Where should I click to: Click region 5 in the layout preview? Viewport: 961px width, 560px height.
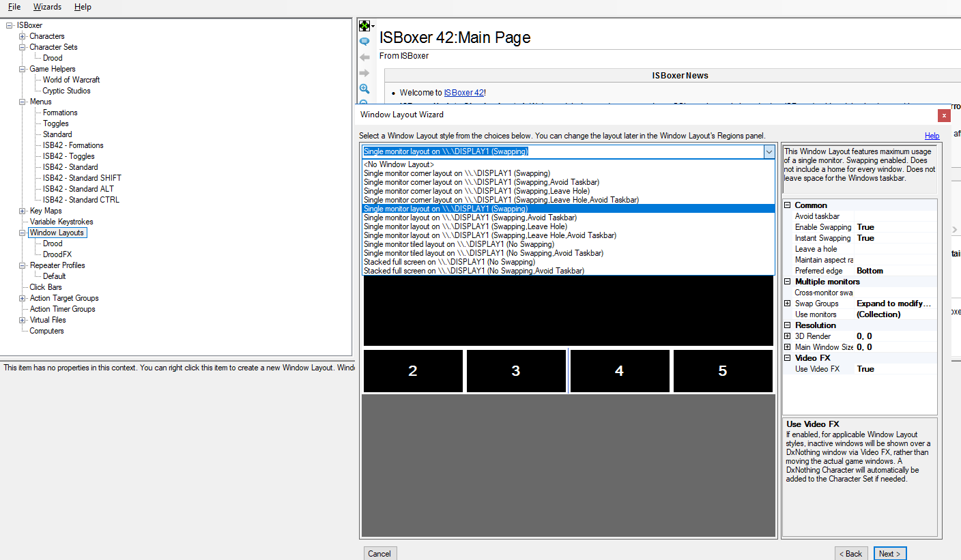pyautogui.click(x=723, y=371)
